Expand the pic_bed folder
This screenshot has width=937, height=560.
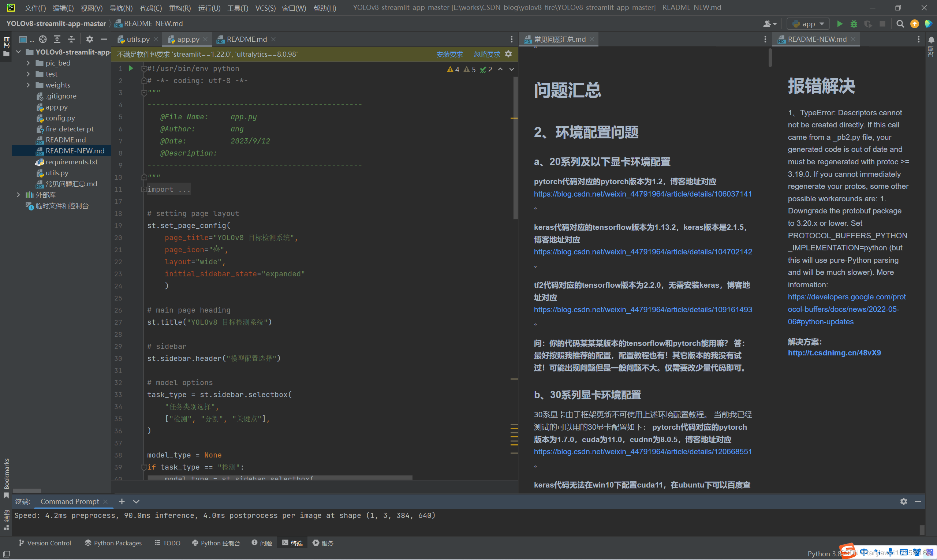(x=28, y=63)
